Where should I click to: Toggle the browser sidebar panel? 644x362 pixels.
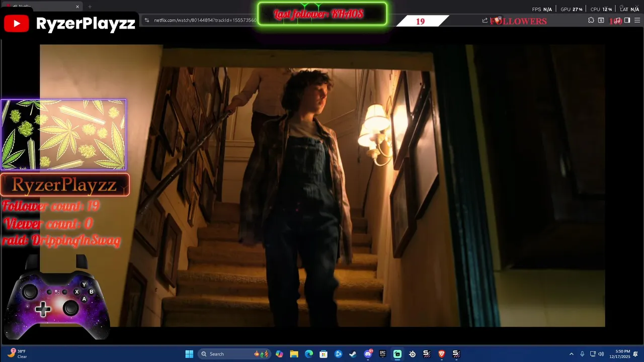(x=627, y=21)
